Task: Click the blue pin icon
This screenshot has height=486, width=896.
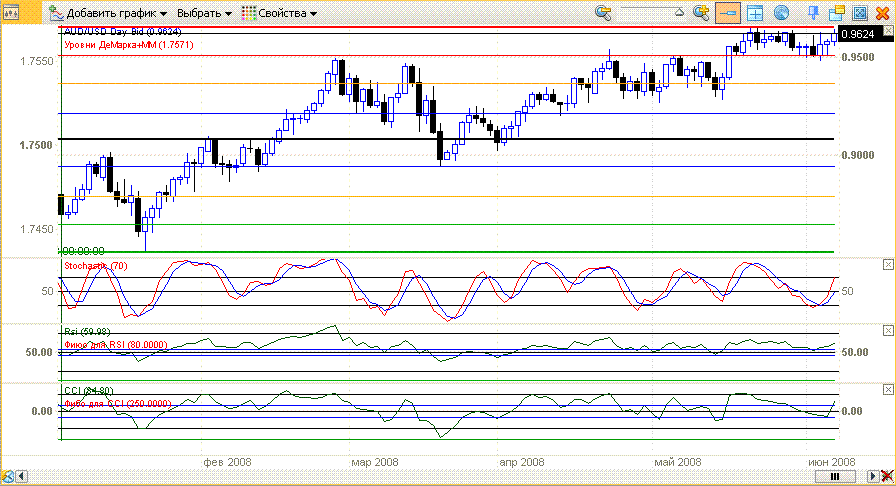Action: click(813, 13)
